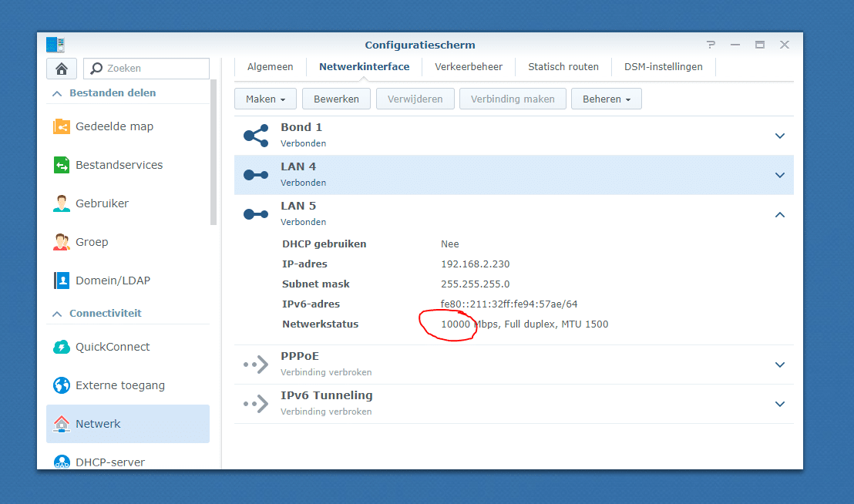
Task: Switch to the Algemeen tab
Action: [x=270, y=67]
